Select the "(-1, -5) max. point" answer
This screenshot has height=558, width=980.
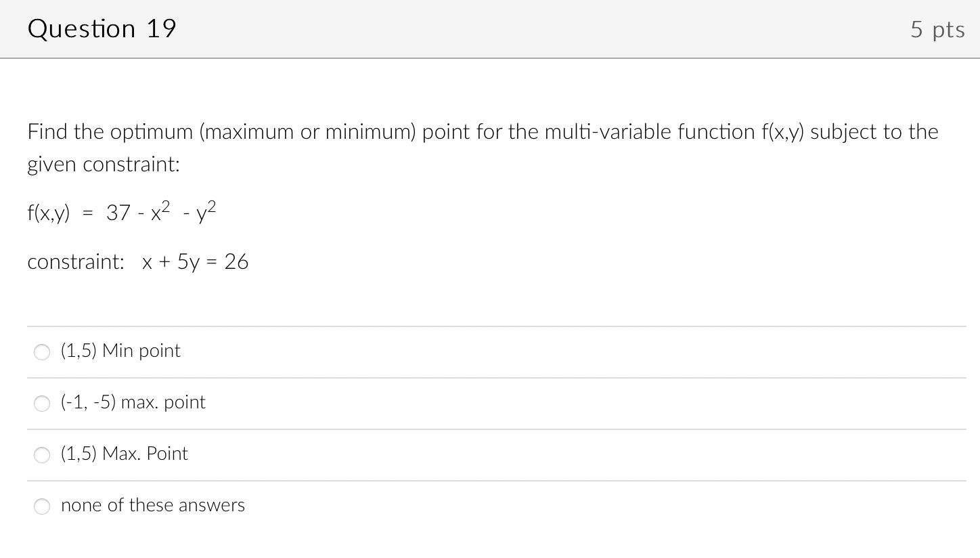pyautogui.click(x=41, y=403)
